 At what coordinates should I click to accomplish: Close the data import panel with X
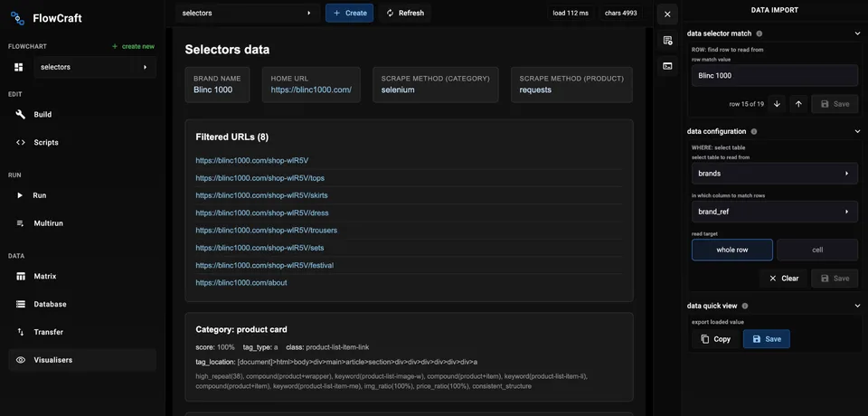pyautogui.click(x=667, y=14)
